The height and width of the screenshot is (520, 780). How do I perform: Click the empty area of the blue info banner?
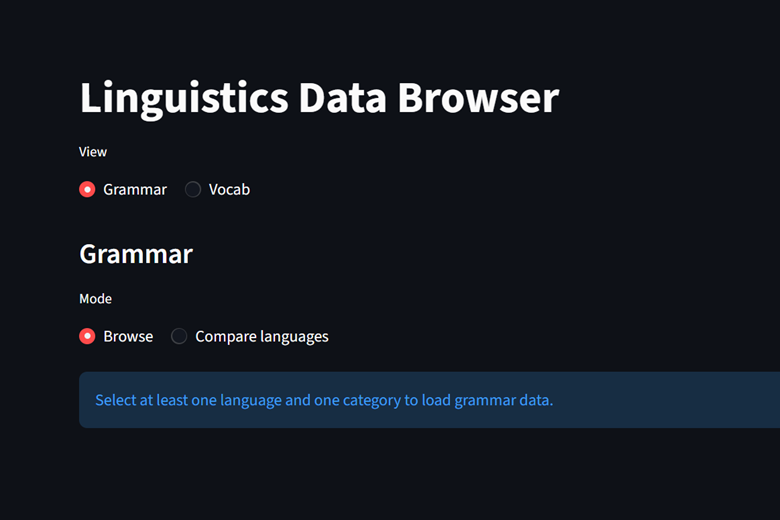click(670, 400)
